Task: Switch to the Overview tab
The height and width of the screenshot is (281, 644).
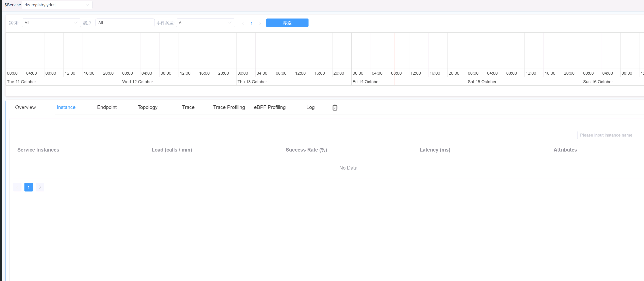Action: click(26, 107)
